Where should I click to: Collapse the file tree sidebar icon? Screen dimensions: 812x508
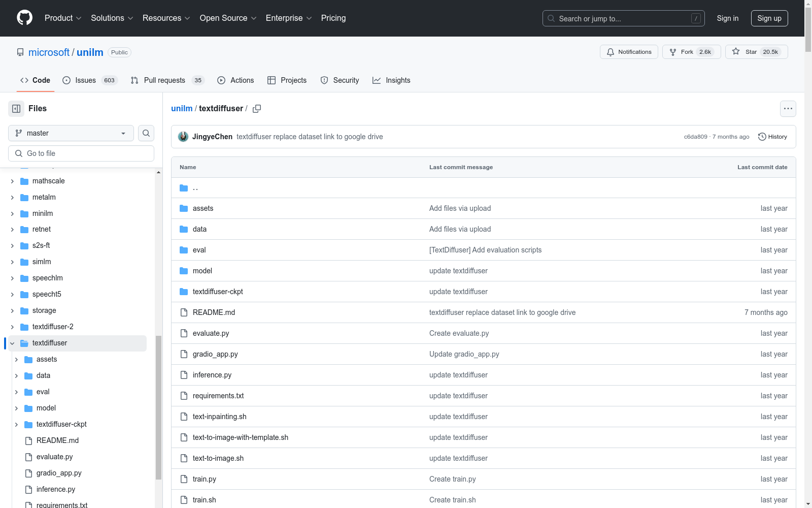point(16,109)
